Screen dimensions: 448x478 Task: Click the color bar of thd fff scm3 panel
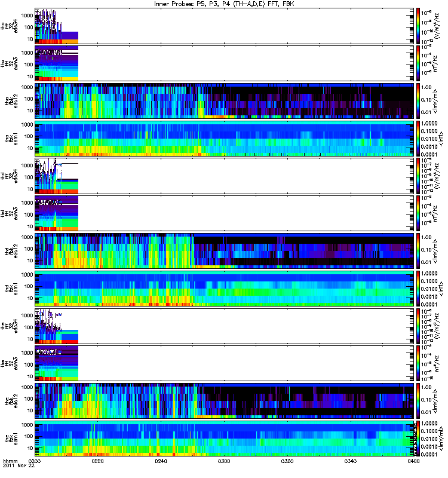point(418,213)
